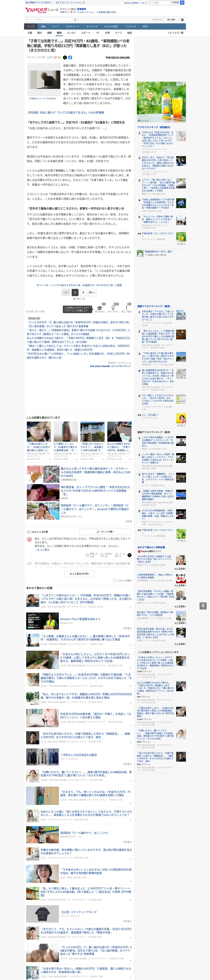Viewport: 210px width, 980px height.
Task: Toggle the コメント非表示 checkbox
Action: pyautogui.click(x=115, y=580)
